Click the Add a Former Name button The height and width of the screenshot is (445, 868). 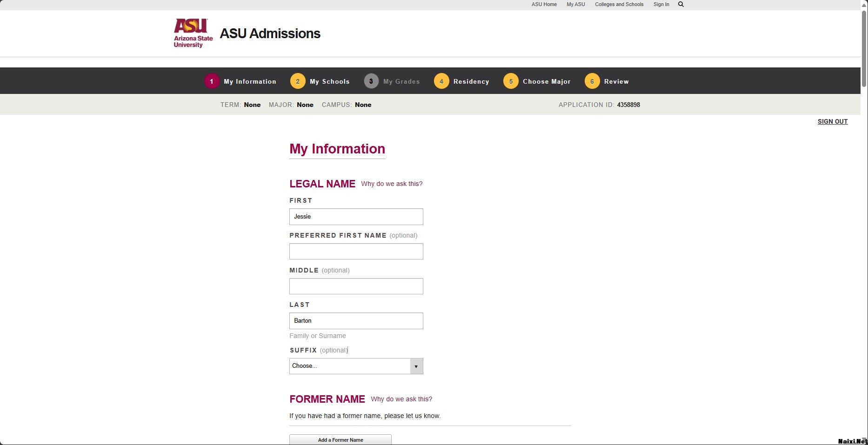pos(341,440)
